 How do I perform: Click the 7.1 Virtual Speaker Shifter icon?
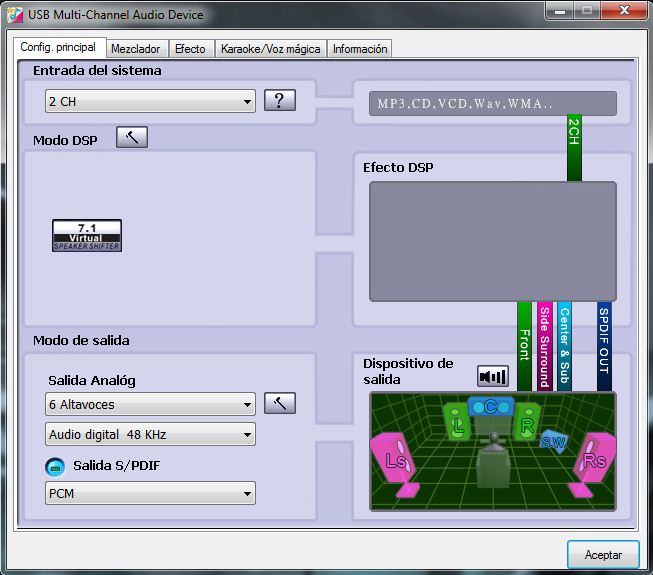tap(87, 235)
